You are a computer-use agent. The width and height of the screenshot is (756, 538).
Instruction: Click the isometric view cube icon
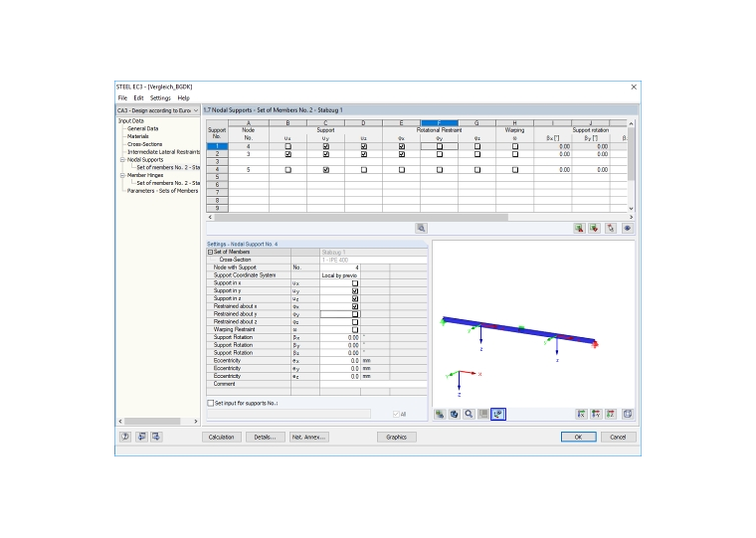[x=628, y=414]
